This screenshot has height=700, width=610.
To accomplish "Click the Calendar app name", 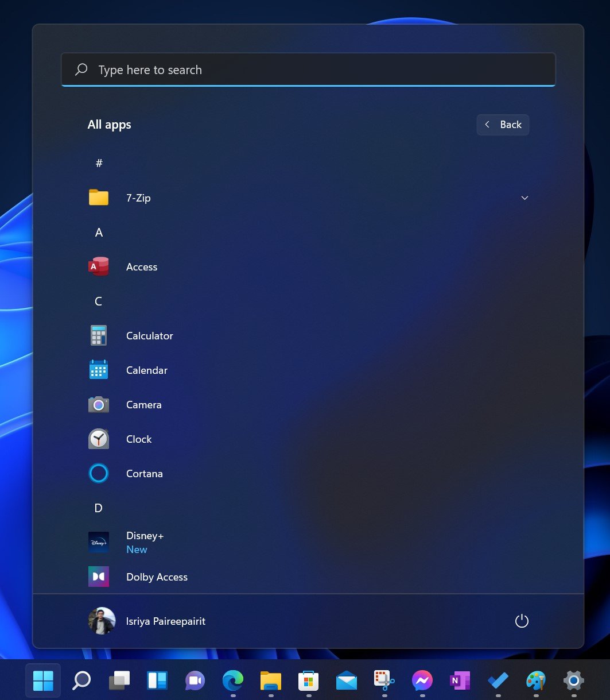I will [147, 370].
